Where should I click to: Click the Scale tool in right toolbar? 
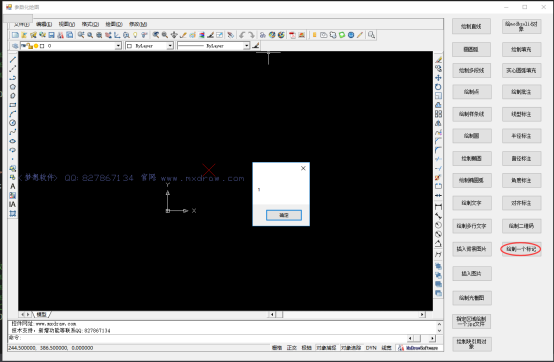[x=438, y=96]
